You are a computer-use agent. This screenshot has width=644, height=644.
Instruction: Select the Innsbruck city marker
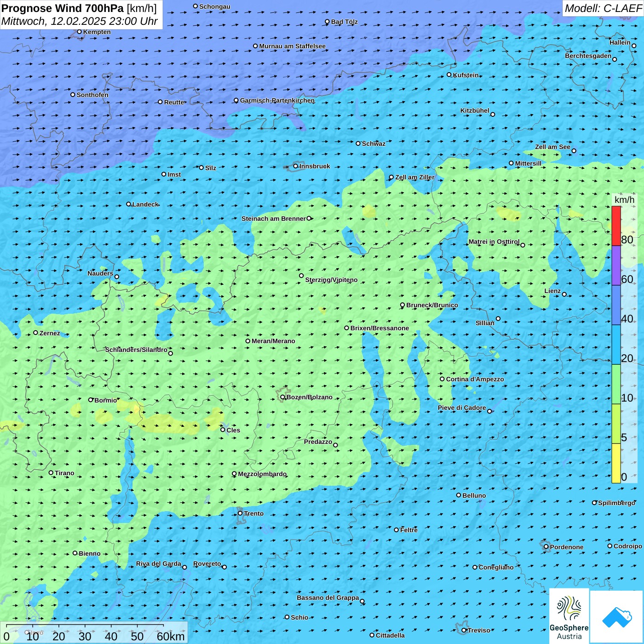coord(296,166)
